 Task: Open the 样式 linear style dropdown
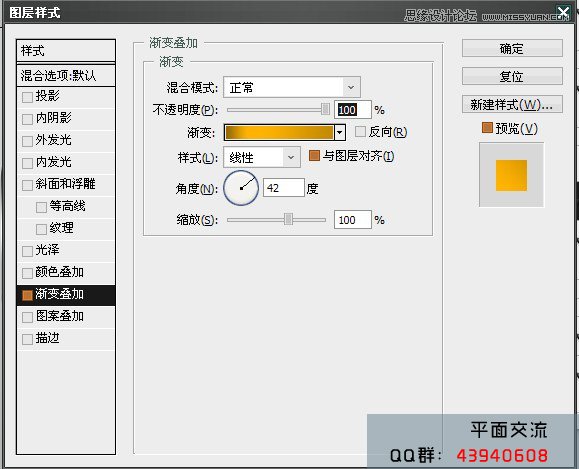(262, 157)
